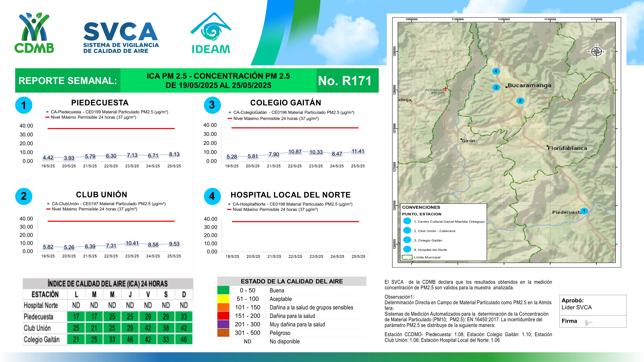644x362 pixels.
Task: Click the signature next to Firma
Action: click(x=588, y=323)
